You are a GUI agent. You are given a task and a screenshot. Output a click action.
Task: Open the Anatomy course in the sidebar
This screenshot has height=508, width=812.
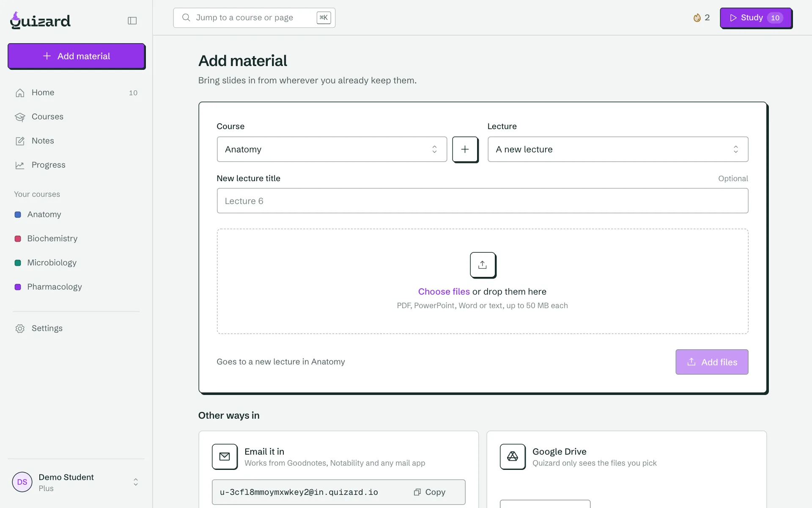(x=76, y=215)
